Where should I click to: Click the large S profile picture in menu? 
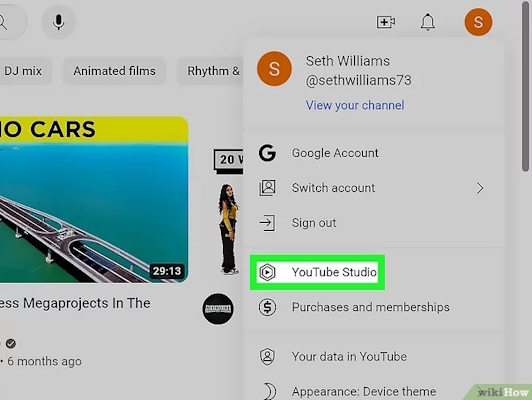[274, 69]
